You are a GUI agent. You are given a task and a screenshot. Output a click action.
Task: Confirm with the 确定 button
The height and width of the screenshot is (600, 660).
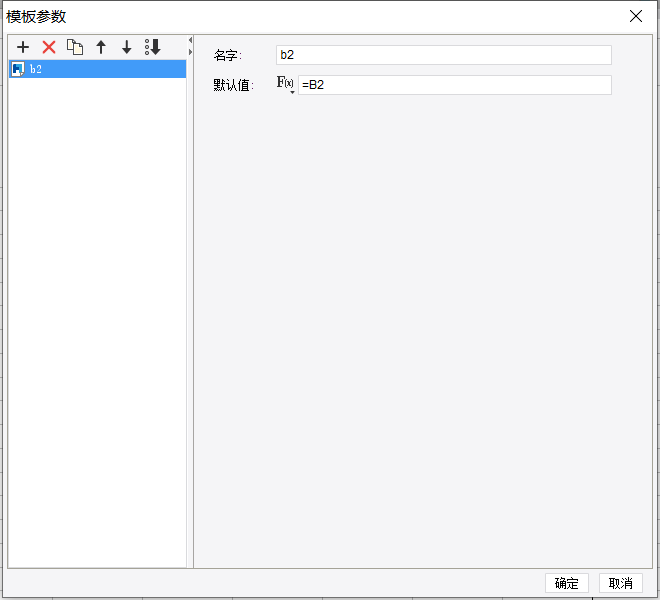point(567,583)
